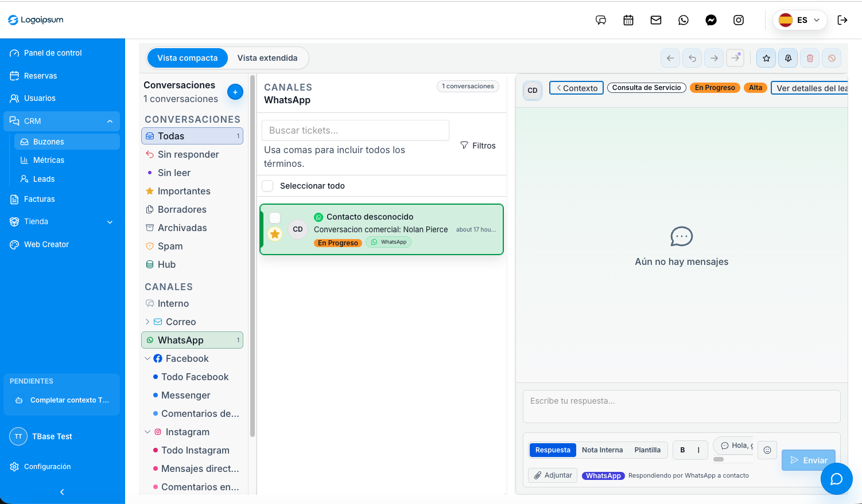Click the plain right arrow toolbar button
This screenshot has height=504, width=862.
tap(714, 58)
